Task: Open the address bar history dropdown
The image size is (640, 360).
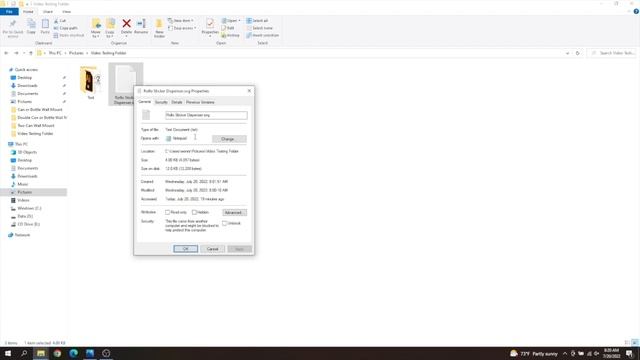Action: 567,53
